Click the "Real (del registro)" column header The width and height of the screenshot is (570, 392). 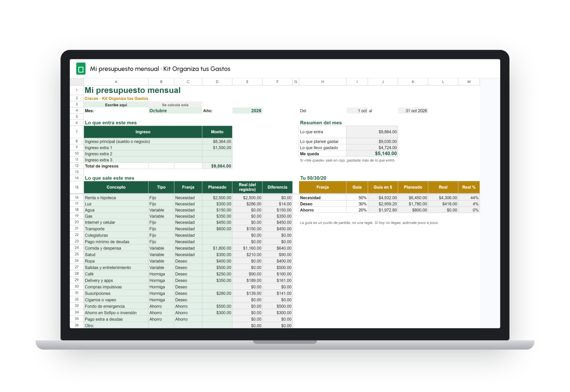(x=247, y=187)
